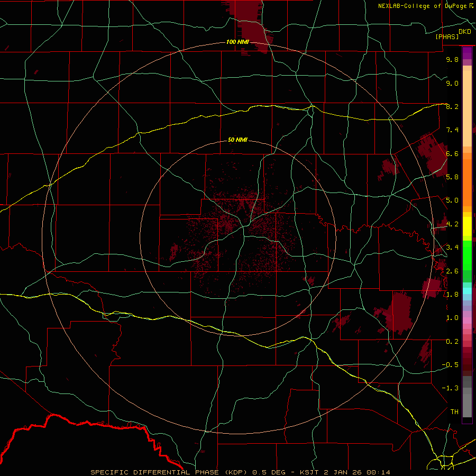Click the 9.0 color scale value
The width and height of the screenshot is (476, 476).
pos(452,83)
